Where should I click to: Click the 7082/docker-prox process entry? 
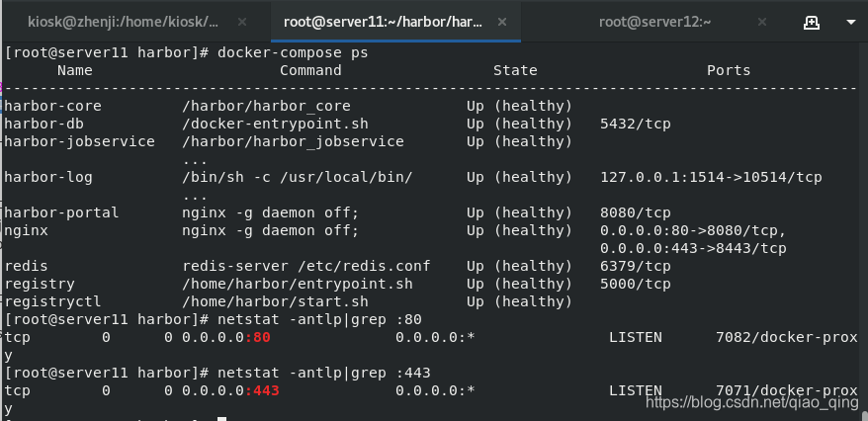(x=787, y=337)
